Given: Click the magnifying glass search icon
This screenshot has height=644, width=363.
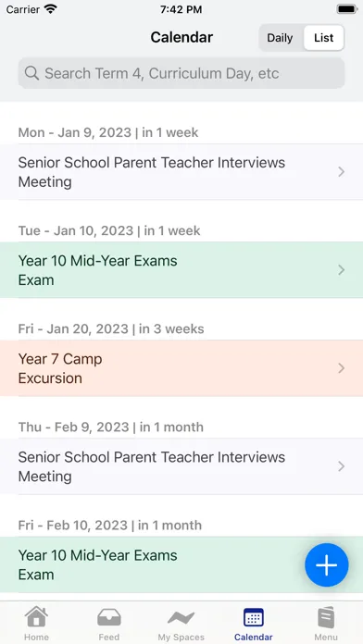Looking at the screenshot, I should pos(31,73).
